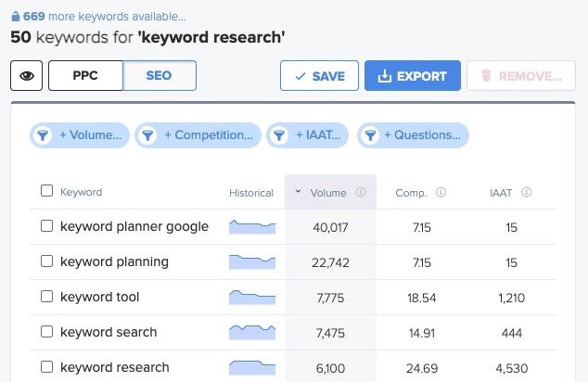This screenshot has height=382, width=588.
Task: Click the historical trend chart for keyword tool
Action: coord(252,297)
